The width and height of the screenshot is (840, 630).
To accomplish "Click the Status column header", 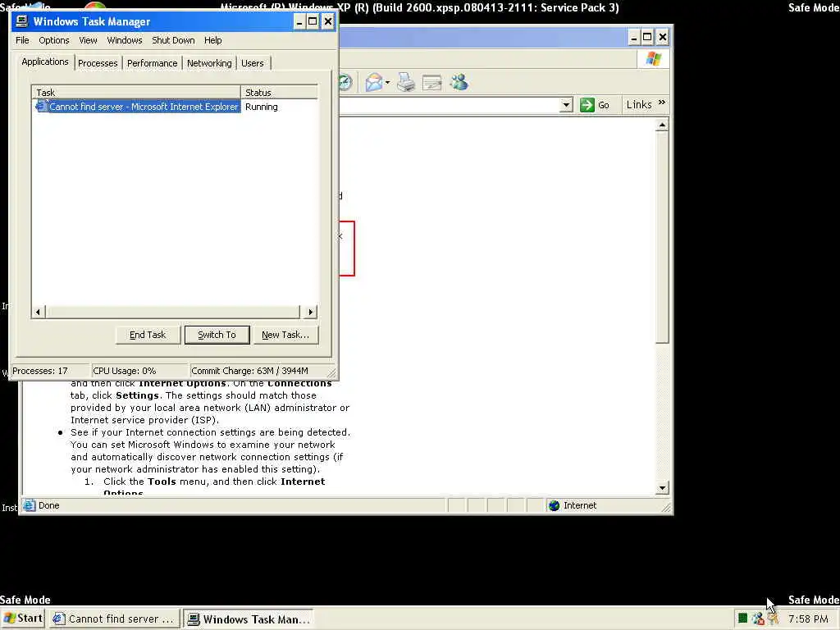I will [x=279, y=93].
